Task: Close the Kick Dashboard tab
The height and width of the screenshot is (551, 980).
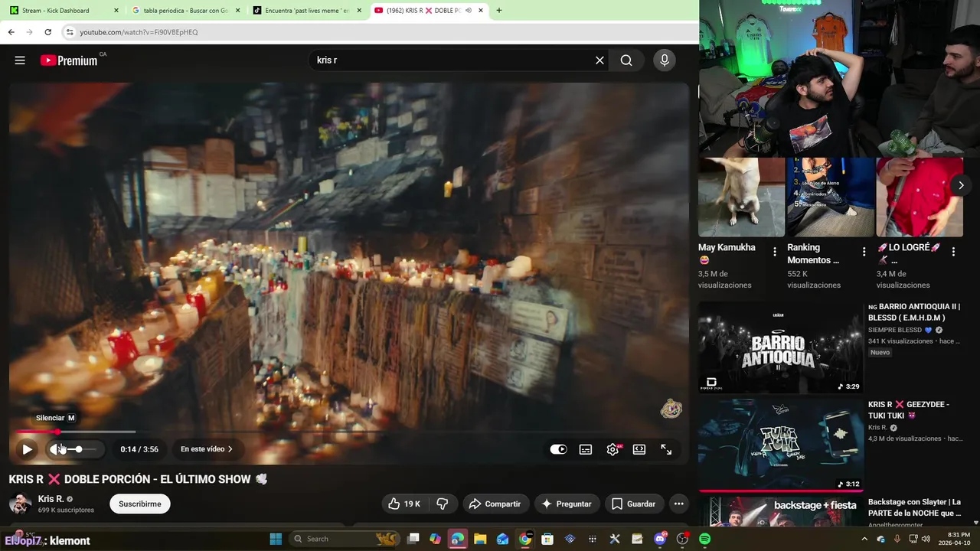Action: pyautogui.click(x=116, y=11)
